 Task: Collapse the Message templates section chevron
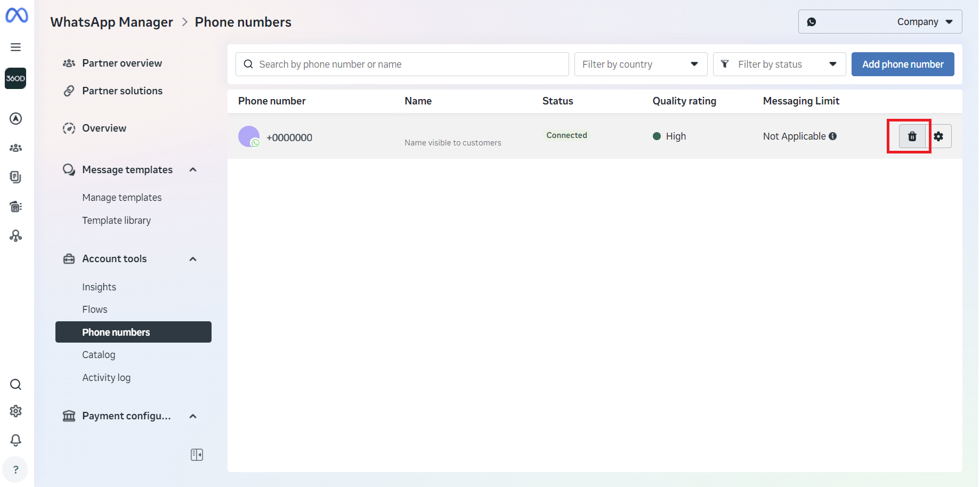[x=193, y=169]
